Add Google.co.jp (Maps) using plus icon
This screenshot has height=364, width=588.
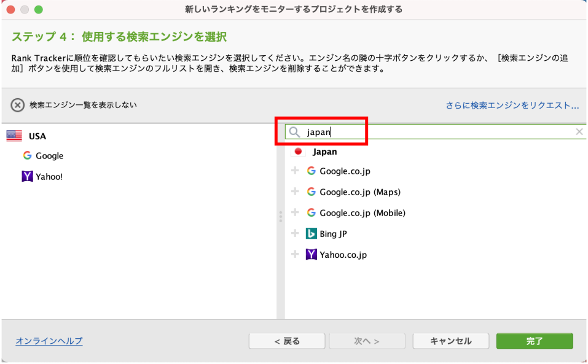(295, 192)
